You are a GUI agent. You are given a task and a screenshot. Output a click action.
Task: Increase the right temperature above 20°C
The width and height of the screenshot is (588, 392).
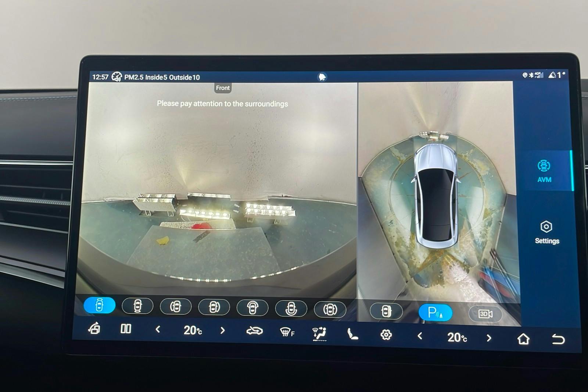click(x=489, y=338)
